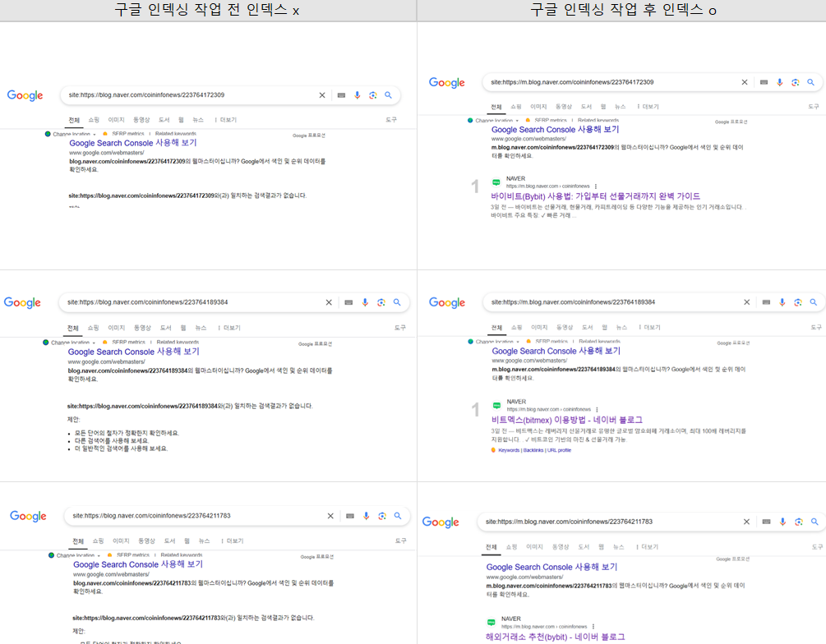This screenshot has width=826, height=644.
Task: Open Google Lens in m.blog.naver.com 223764211783 panel
Action: tap(799, 522)
